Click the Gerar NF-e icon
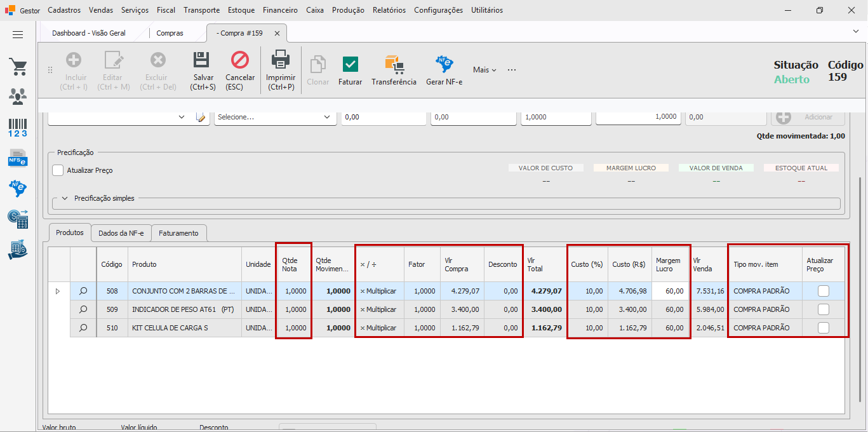 [x=444, y=64]
